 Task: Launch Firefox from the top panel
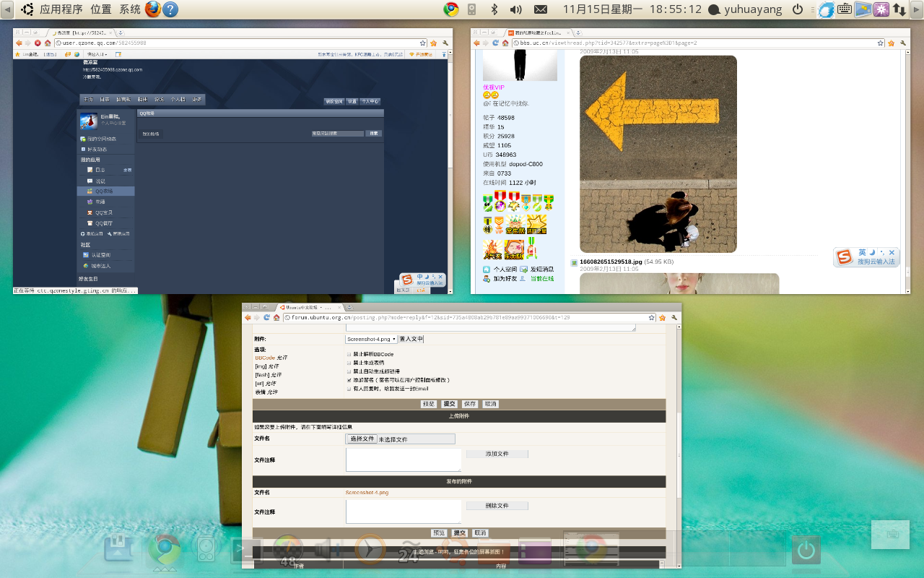(153, 9)
